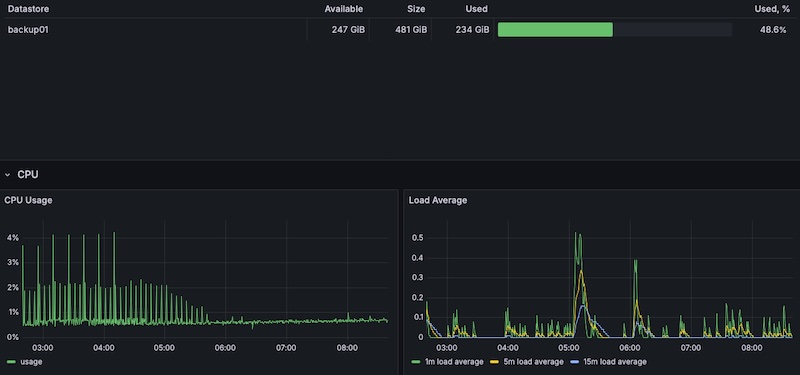The width and height of the screenshot is (800, 375).
Task: Click the 4% label on CPU Usage axis
Action: pyautogui.click(x=12, y=238)
